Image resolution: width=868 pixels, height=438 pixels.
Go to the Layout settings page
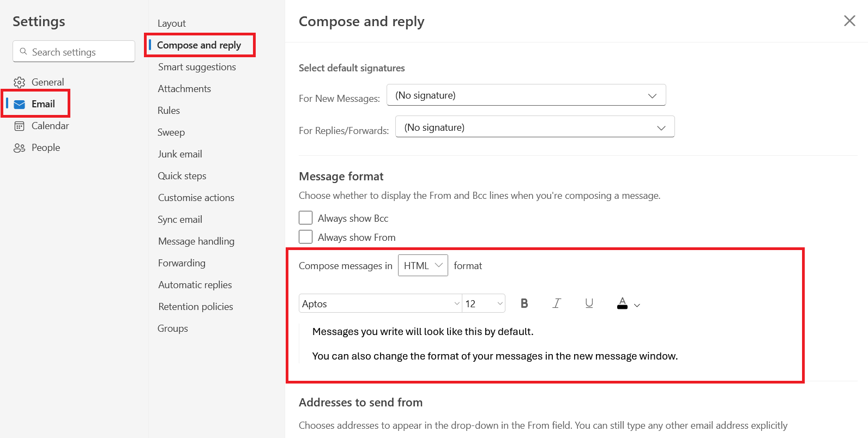coord(172,23)
